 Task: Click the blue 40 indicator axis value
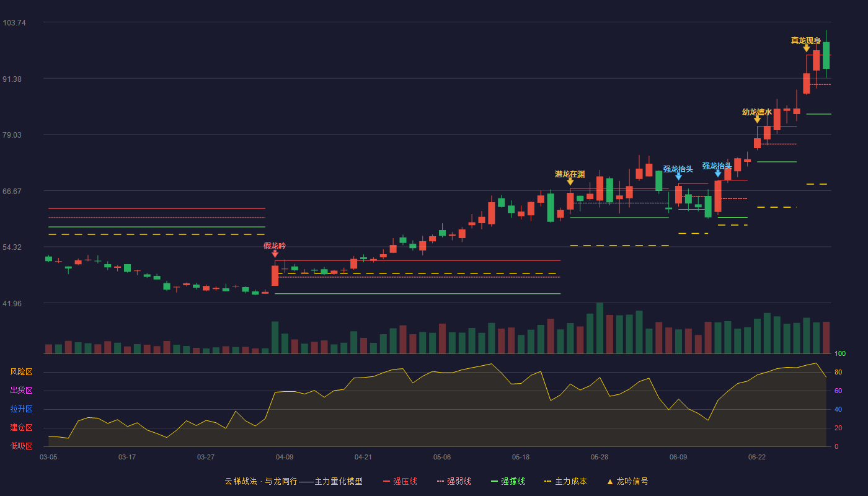(838, 409)
